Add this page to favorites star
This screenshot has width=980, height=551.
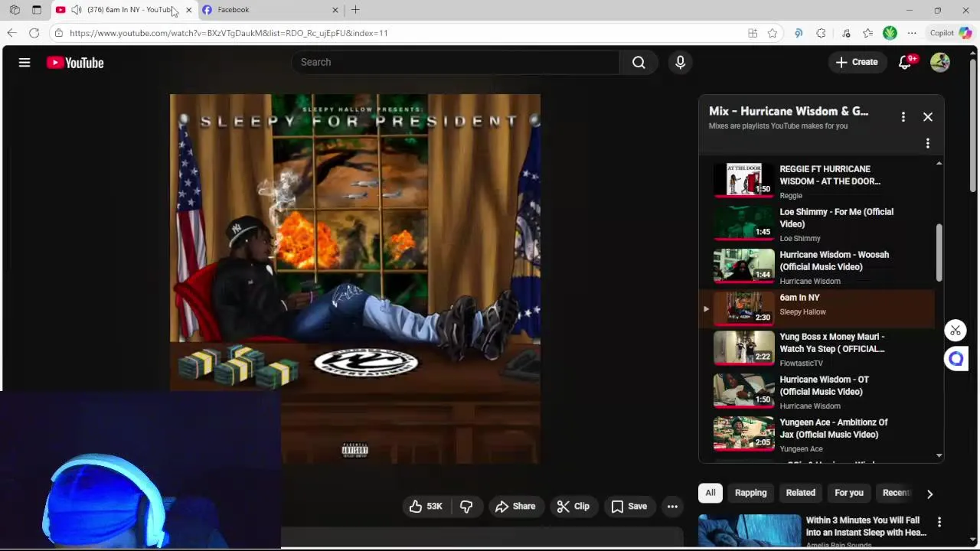(773, 33)
